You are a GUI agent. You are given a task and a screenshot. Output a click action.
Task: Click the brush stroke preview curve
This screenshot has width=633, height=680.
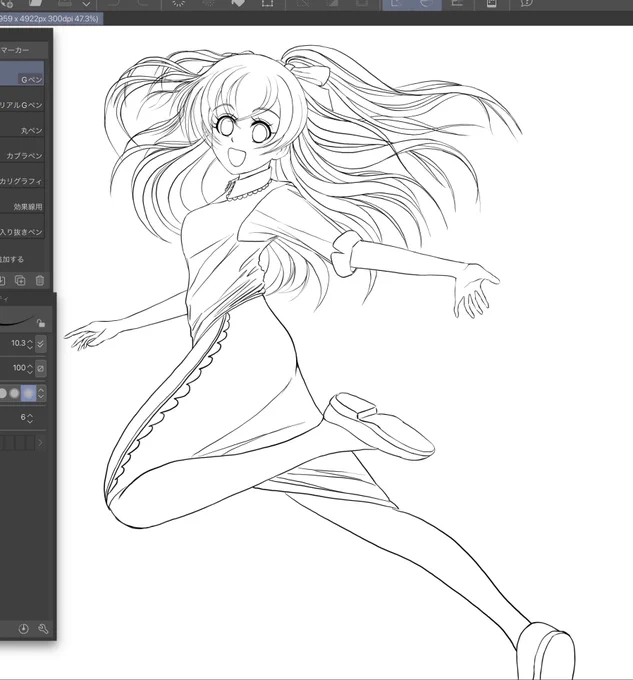(x=16, y=321)
